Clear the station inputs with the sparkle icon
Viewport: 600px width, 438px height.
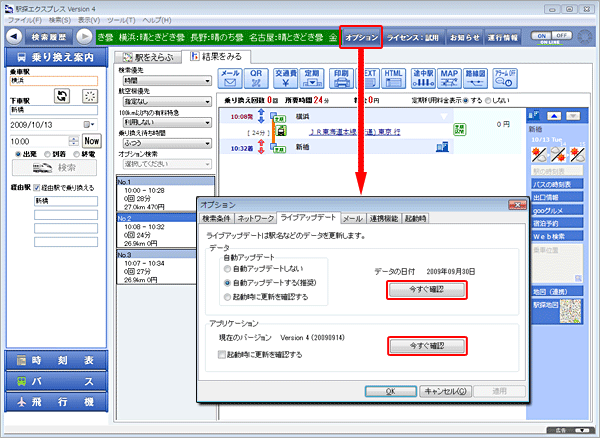[90, 96]
